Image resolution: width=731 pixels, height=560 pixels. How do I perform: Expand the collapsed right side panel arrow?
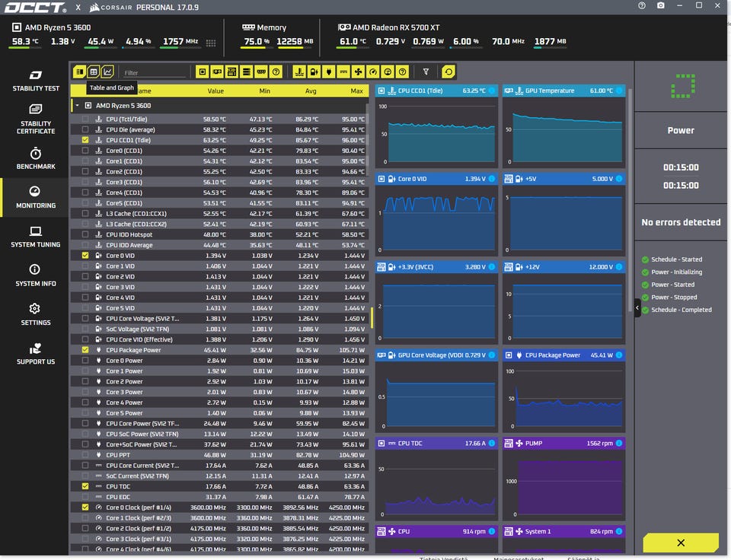pyautogui.click(x=637, y=307)
